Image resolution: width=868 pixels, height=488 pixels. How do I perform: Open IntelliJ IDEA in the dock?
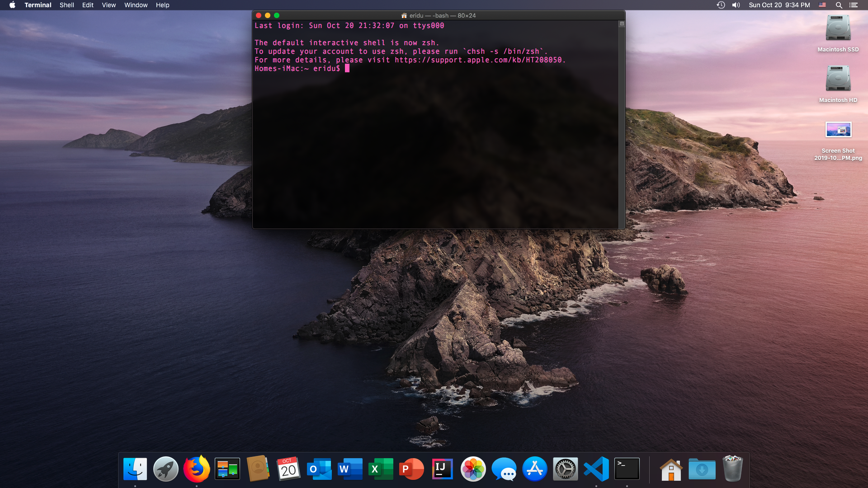(x=442, y=469)
